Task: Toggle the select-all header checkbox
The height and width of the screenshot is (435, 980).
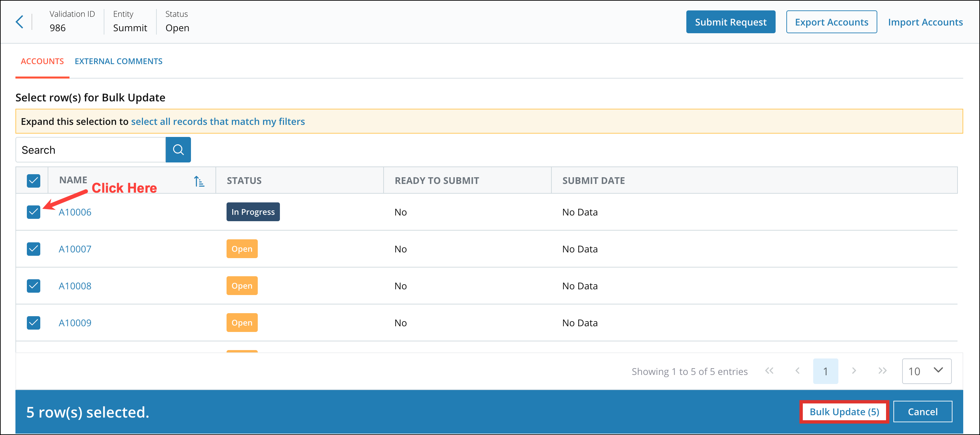Action: [x=34, y=181]
